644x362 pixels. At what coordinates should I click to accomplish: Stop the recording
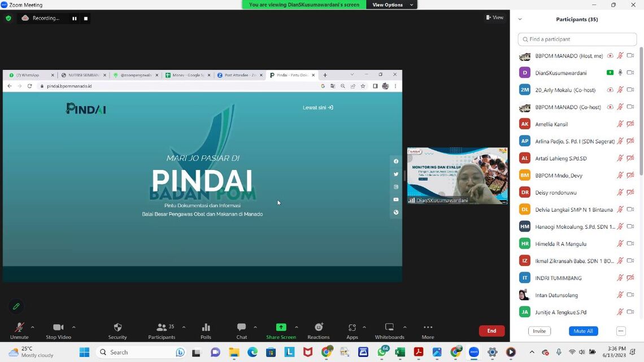pos(86,18)
